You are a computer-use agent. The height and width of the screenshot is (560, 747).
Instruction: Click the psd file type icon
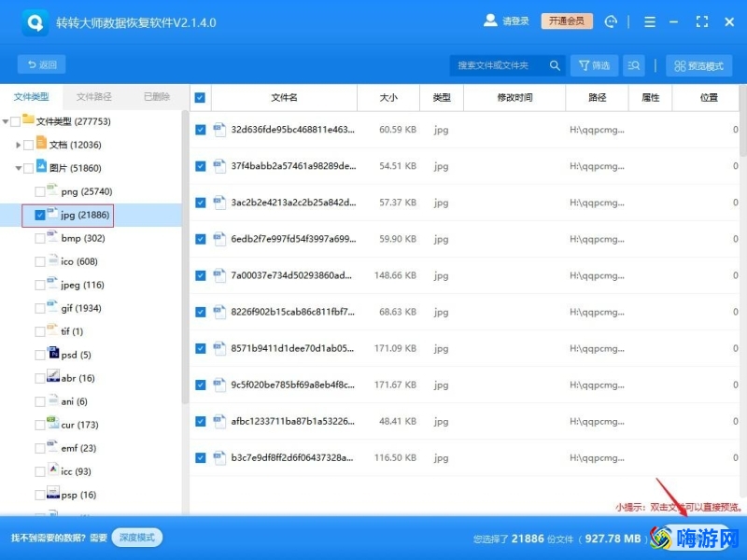point(53,353)
